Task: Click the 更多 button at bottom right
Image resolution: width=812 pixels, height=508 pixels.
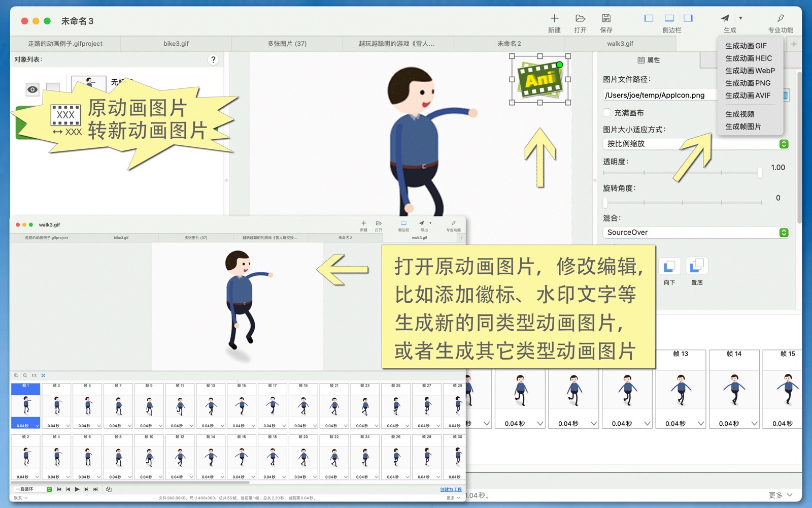Action: pos(780,495)
